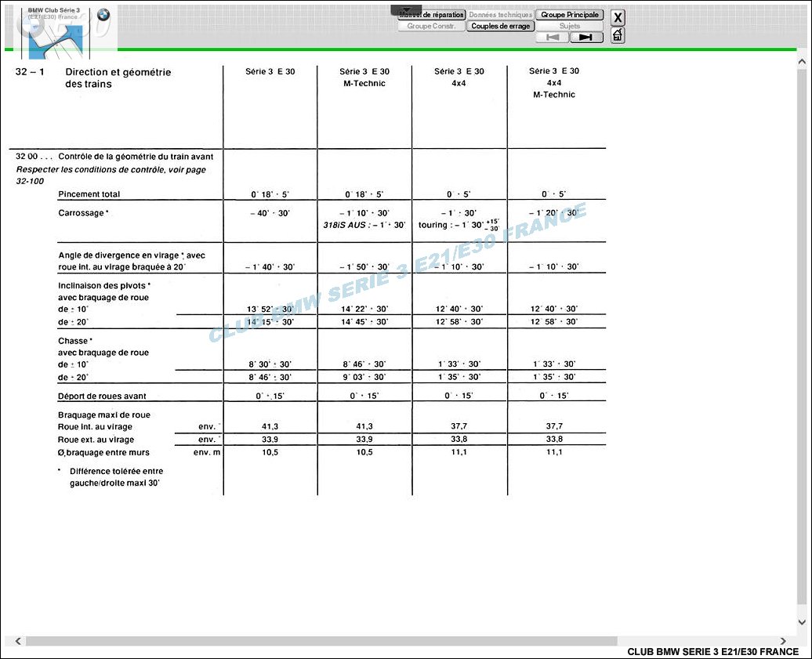Viewport: 812px width, 659px height.
Task: Select the footnote "Différence tolérée entre gauche/droite"
Action: (117, 476)
